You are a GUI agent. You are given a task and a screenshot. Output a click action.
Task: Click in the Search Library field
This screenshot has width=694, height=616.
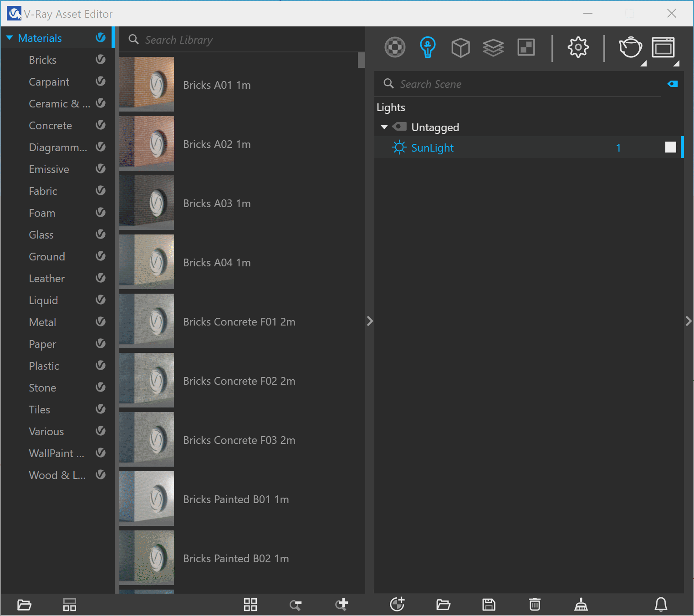[x=242, y=40]
